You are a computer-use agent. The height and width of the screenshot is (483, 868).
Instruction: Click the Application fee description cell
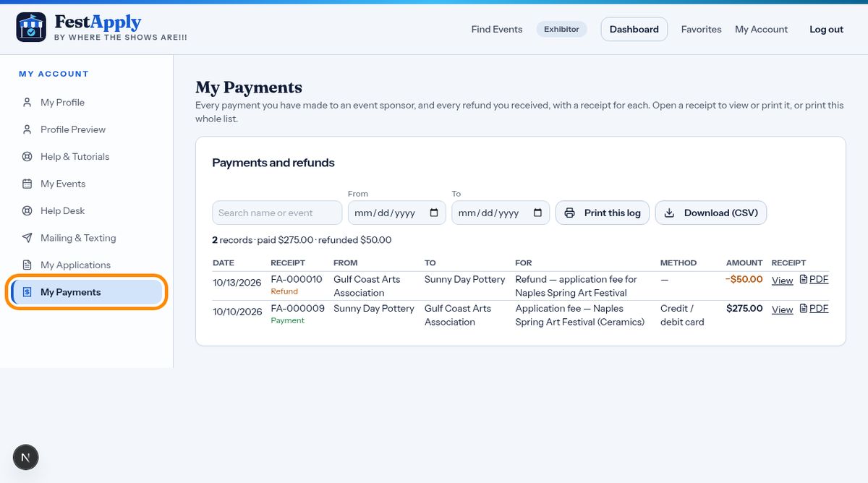click(579, 315)
